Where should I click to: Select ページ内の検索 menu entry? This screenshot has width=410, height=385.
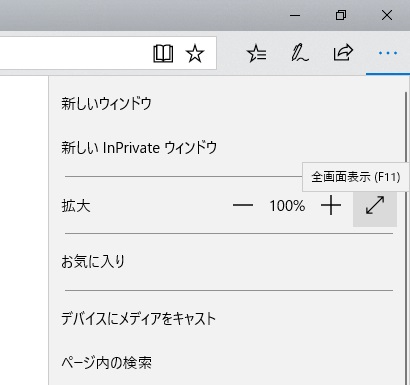227,363
